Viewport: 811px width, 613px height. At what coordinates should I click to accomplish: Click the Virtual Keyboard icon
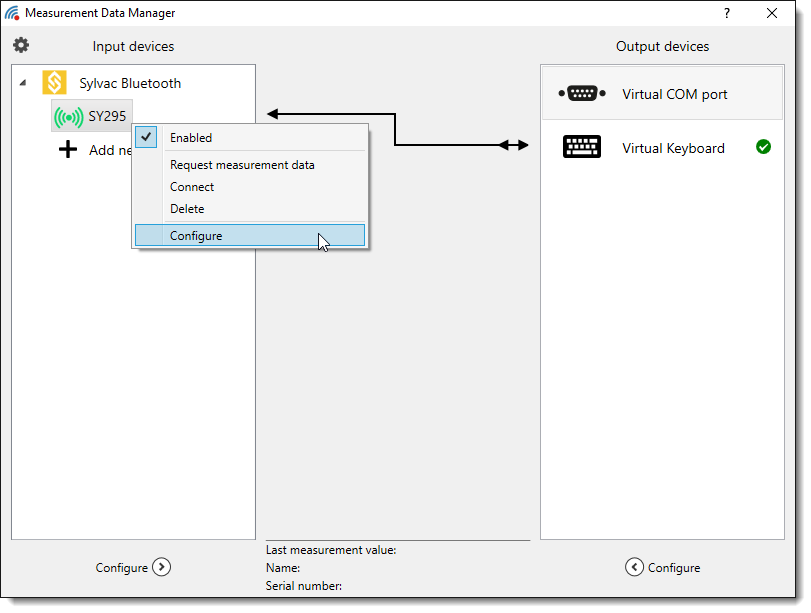pyautogui.click(x=581, y=148)
